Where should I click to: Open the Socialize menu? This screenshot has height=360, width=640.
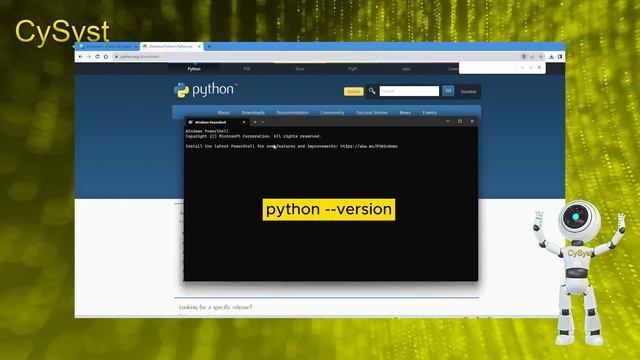[x=469, y=91]
